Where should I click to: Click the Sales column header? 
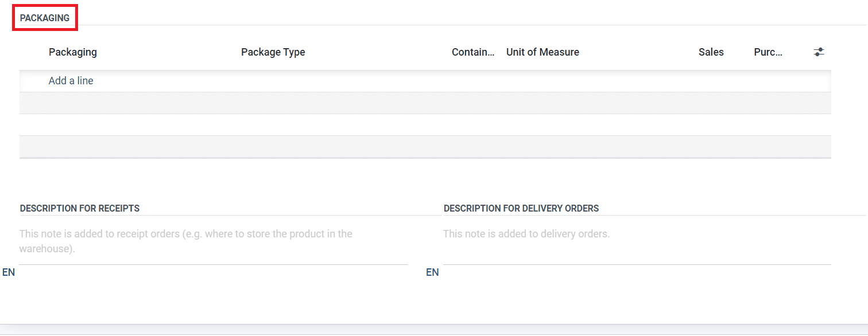click(711, 52)
